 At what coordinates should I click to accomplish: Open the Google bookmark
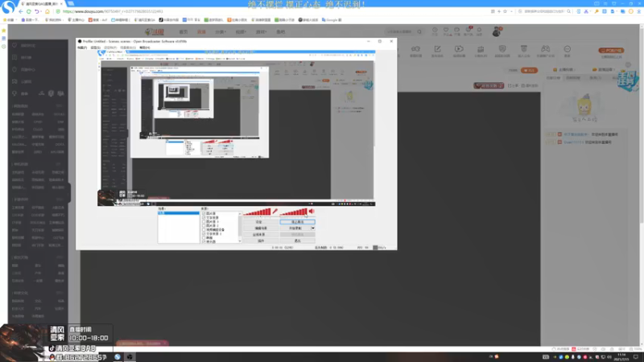332,19
